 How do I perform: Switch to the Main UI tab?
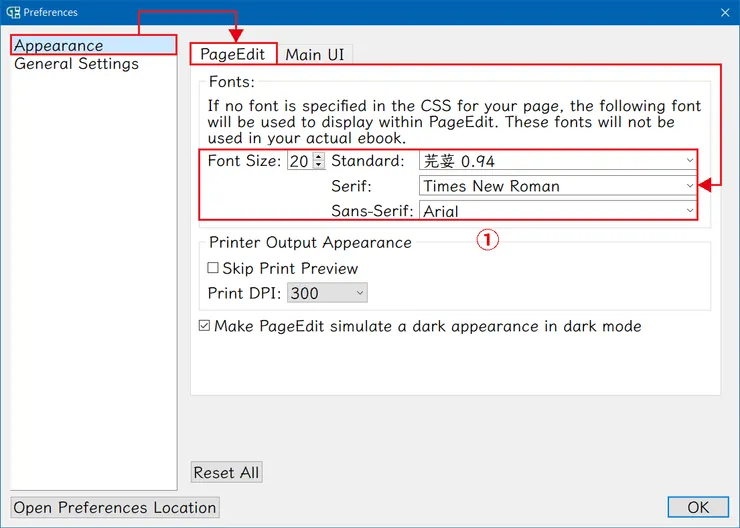[316, 54]
